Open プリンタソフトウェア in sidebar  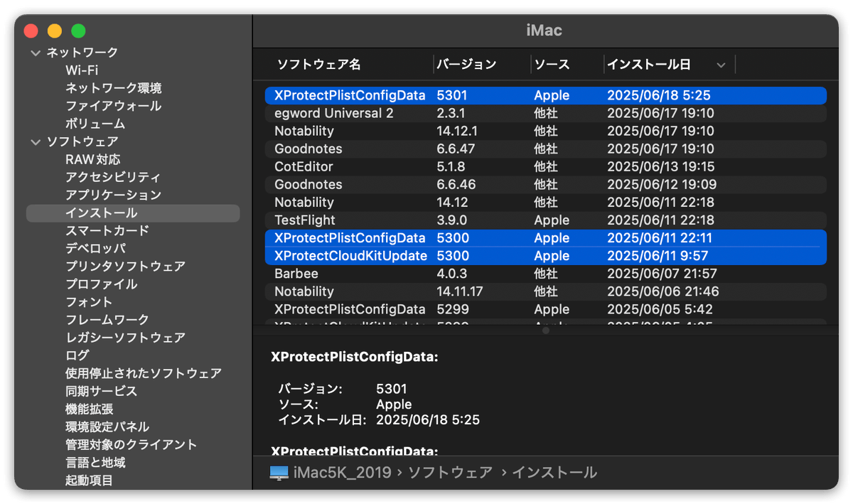coord(126,267)
